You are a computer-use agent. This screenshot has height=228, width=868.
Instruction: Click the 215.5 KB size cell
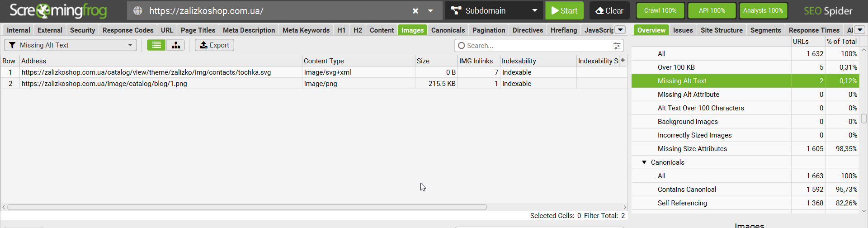pyautogui.click(x=436, y=83)
